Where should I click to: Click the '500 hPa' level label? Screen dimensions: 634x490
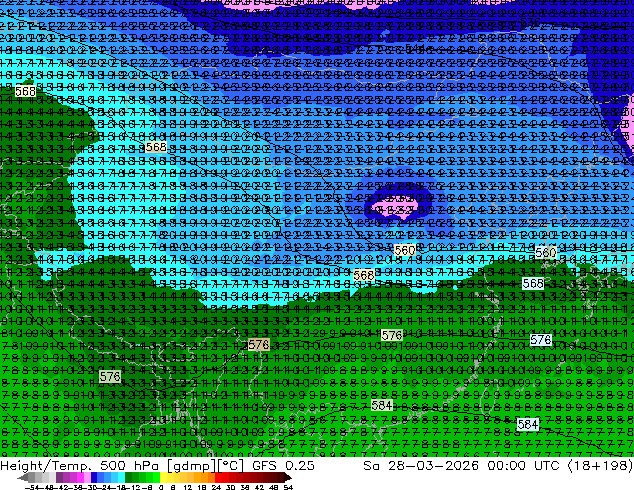[x=129, y=465]
